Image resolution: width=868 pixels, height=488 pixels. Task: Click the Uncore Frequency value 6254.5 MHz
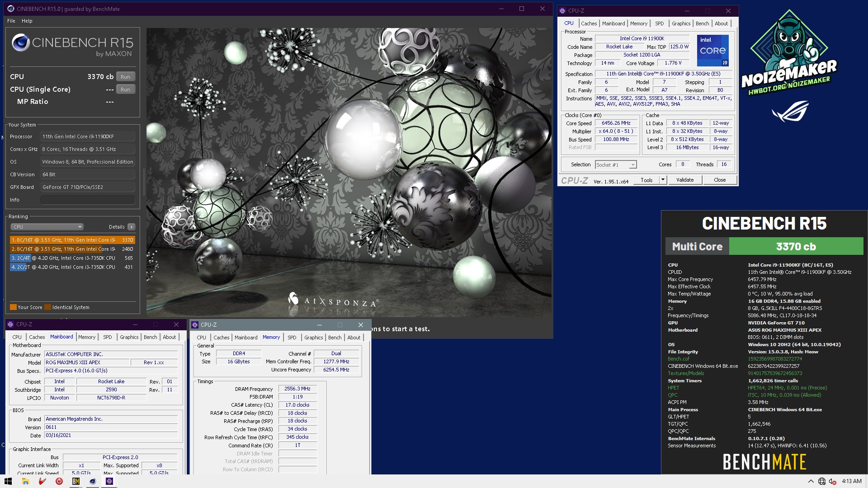click(336, 370)
